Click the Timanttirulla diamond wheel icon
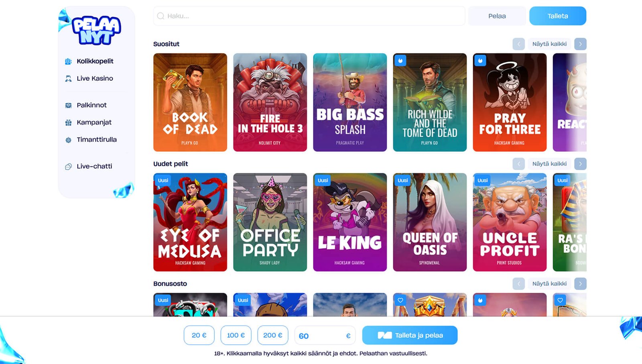642x364 pixels. [x=68, y=140]
